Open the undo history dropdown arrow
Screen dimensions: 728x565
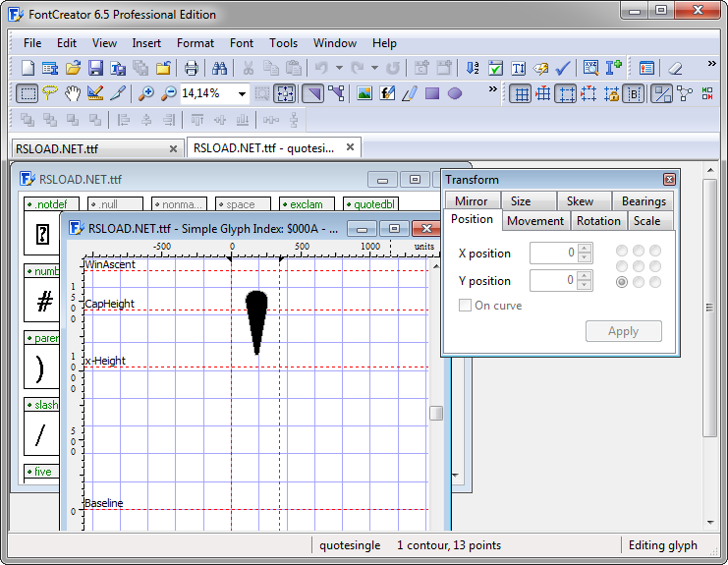coord(339,68)
